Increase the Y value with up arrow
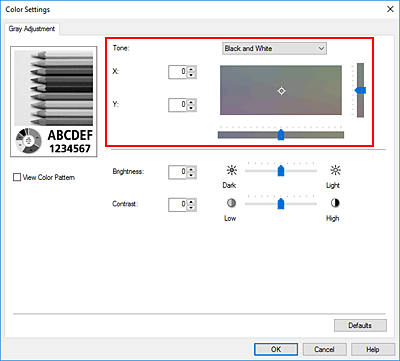Image resolution: width=400 pixels, height=361 pixels. coord(191,102)
